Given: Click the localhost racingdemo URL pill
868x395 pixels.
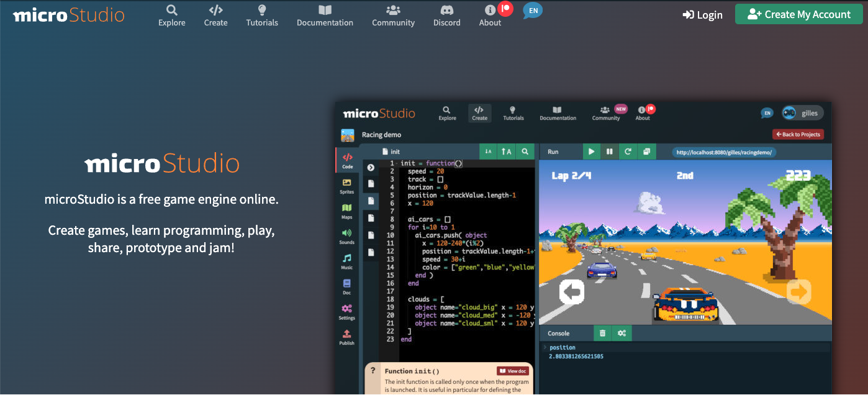Looking at the screenshot, I should coord(724,152).
